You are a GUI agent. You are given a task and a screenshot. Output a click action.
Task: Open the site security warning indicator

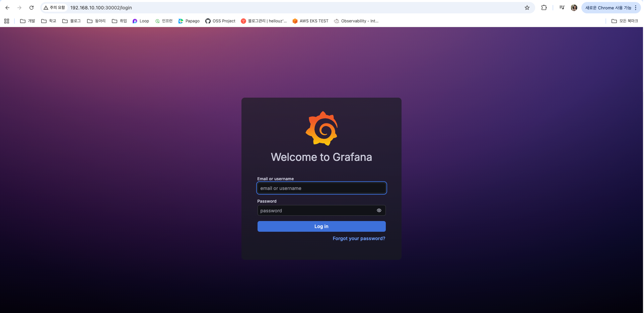pyautogui.click(x=54, y=8)
